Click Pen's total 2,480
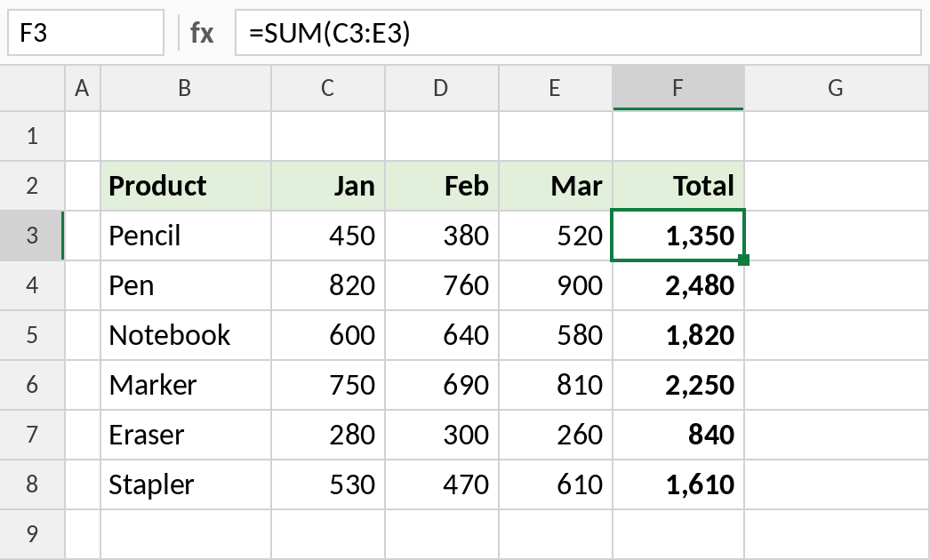The height and width of the screenshot is (560, 930). [x=678, y=285]
